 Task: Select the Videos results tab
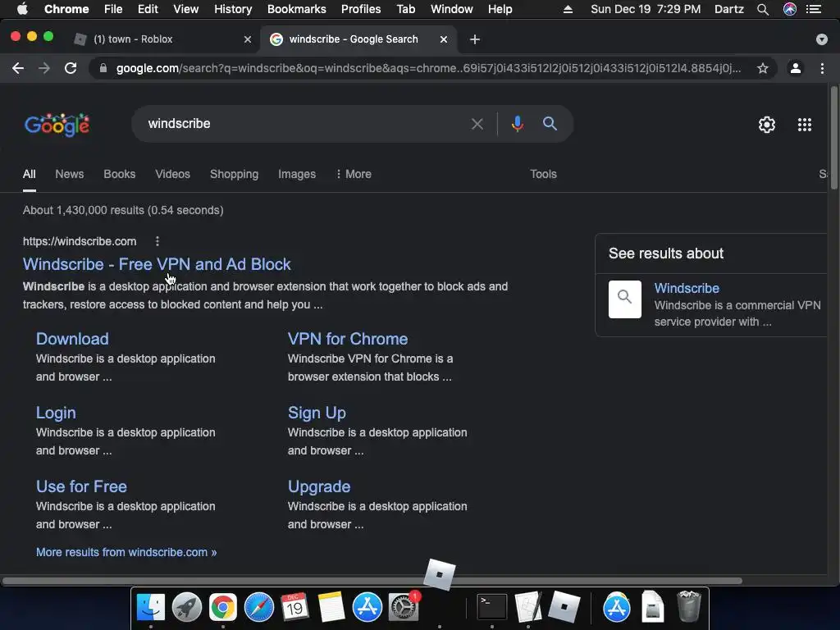172,174
